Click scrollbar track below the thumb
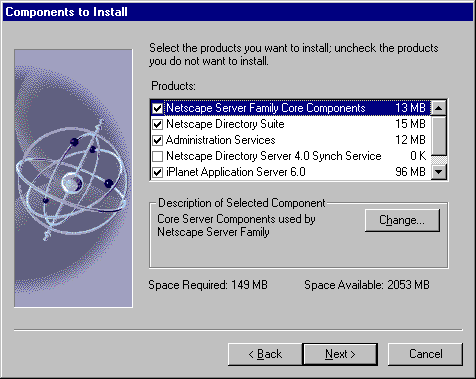This screenshot has height=379, width=476. [x=439, y=160]
